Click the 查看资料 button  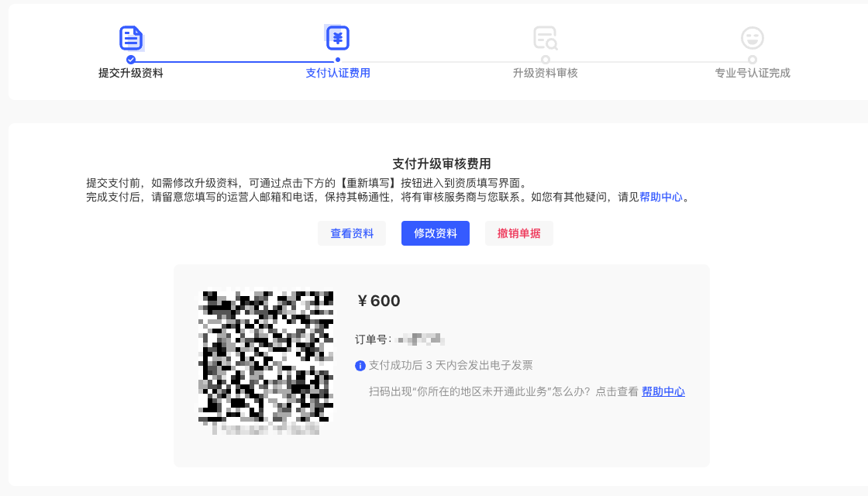(352, 233)
